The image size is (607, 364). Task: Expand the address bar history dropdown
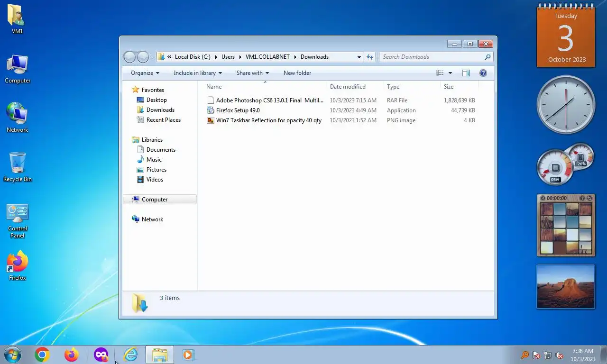tap(359, 57)
